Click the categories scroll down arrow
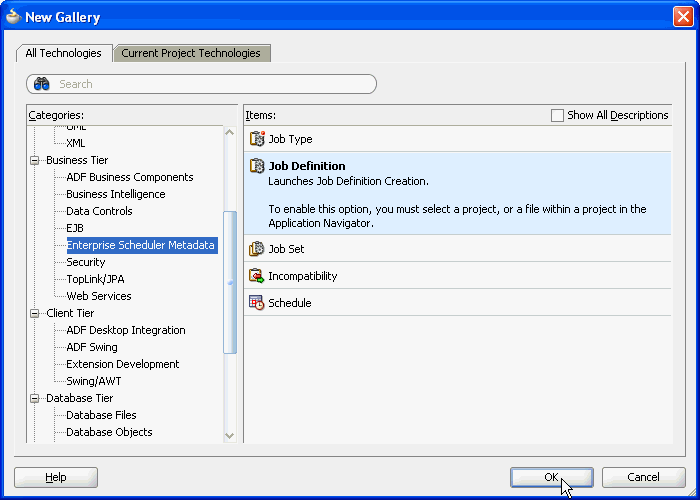The width and height of the screenshot is (700, 500). (230, 436)
